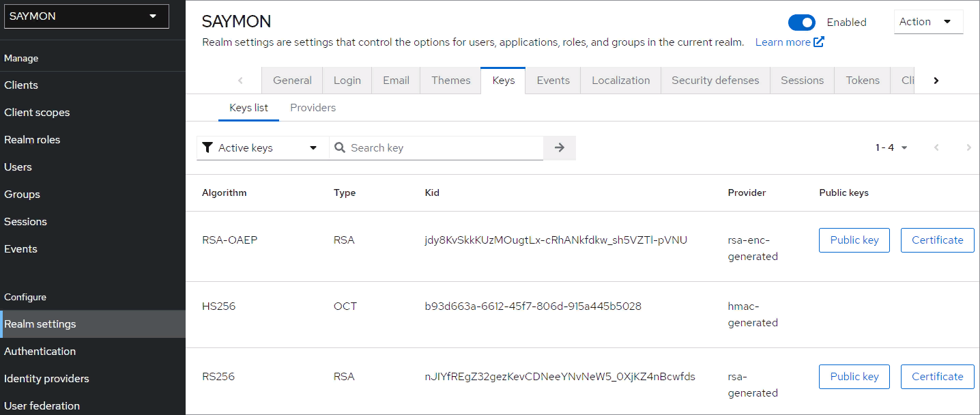Switch to the Themes tab
Screen dimensions: 980x415
pos(450,81)
